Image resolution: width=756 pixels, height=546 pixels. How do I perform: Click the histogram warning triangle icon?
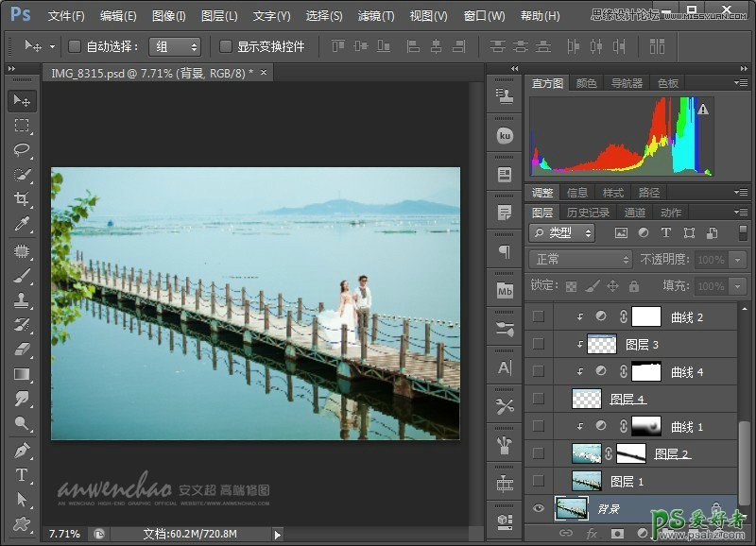tap(702, 111)
